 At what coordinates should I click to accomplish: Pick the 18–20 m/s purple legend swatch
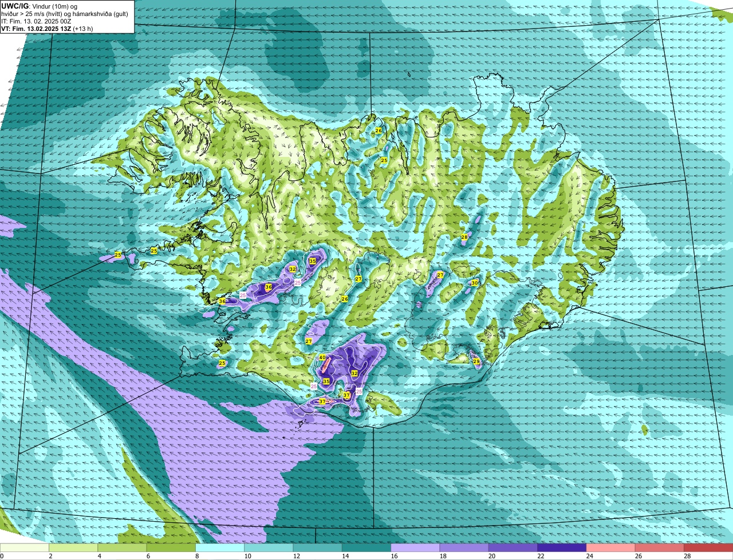coord(464,548)
